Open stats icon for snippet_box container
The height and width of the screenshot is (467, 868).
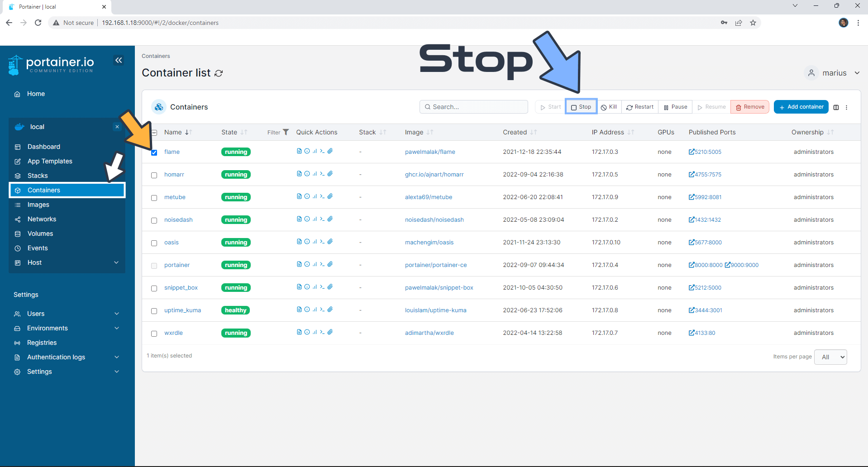315,287
